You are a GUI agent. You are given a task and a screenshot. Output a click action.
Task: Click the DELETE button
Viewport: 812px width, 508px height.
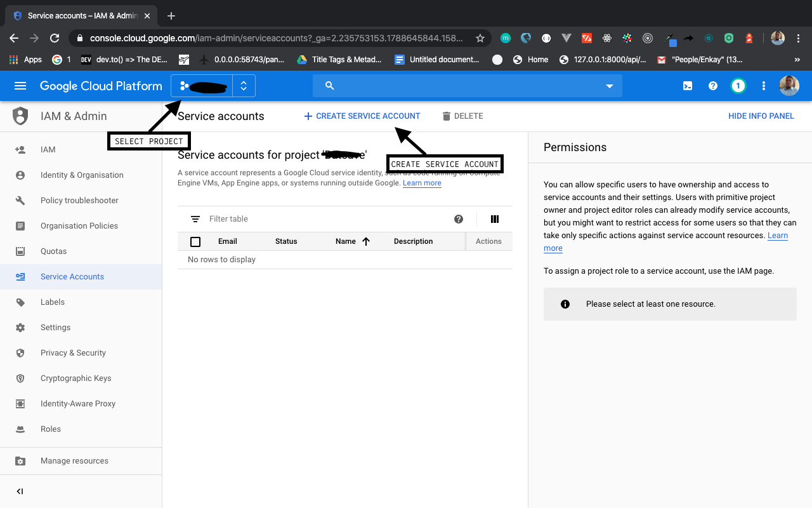pyautogui.click(x=462, y=116)
